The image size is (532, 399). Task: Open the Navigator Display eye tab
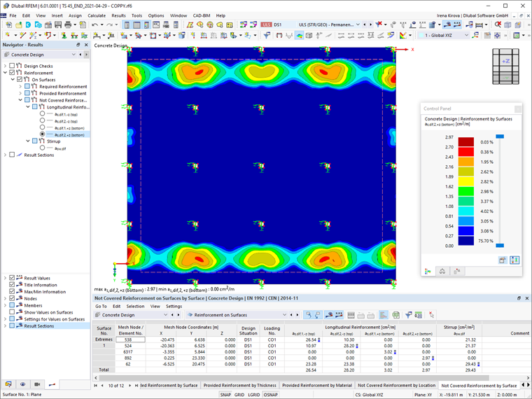pos(22,384)
